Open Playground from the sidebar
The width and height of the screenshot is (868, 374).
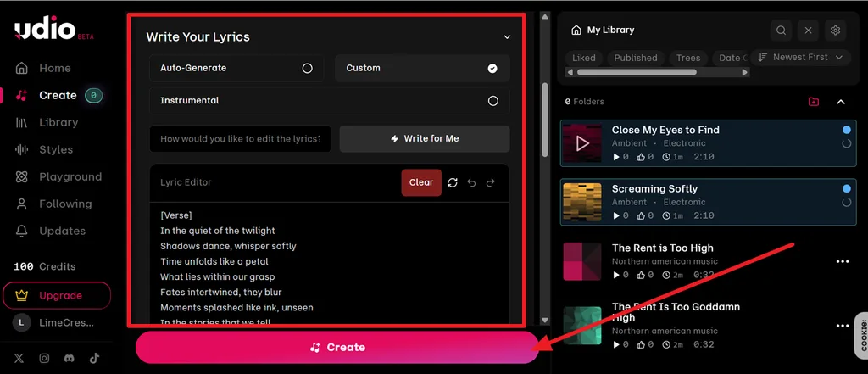(x=58, y=176)
